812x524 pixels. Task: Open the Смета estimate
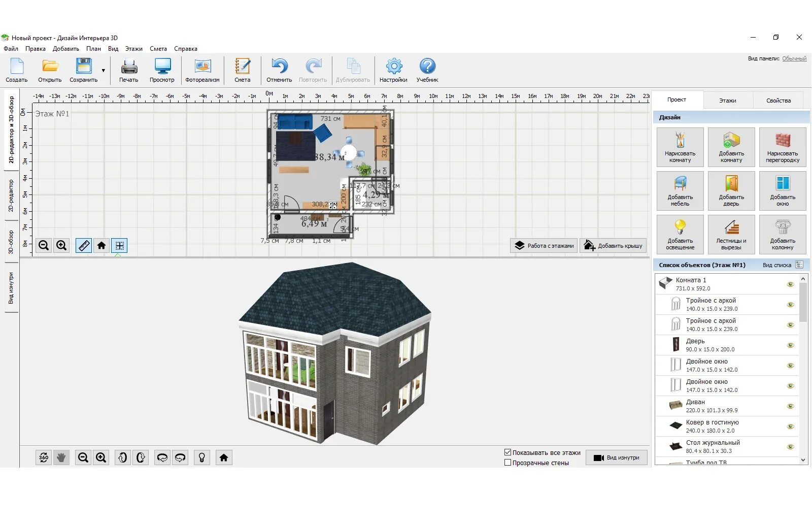[x=243, y=70]
